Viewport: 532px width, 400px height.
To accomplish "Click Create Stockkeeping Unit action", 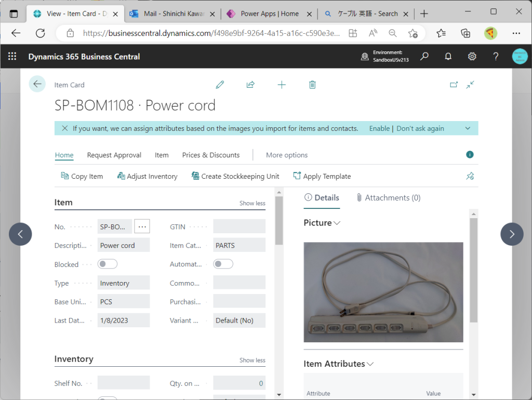I will tap(235, 176).
